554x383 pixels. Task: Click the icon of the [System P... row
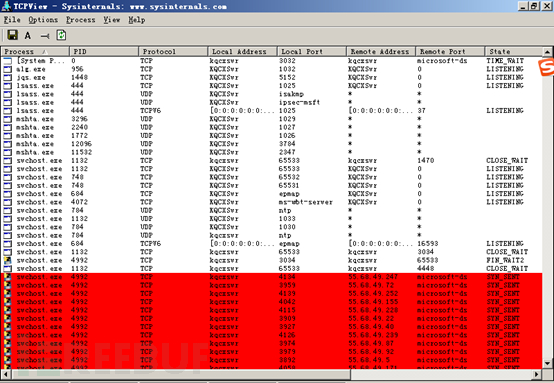point(7,61)
